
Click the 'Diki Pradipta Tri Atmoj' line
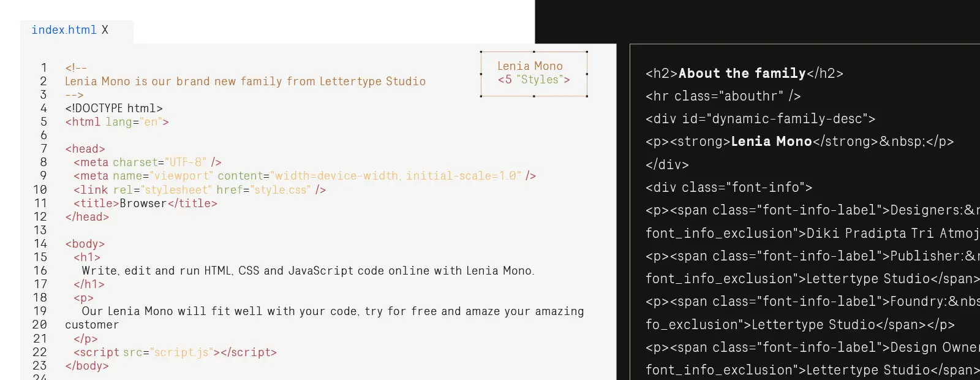[x=812, y=233]
